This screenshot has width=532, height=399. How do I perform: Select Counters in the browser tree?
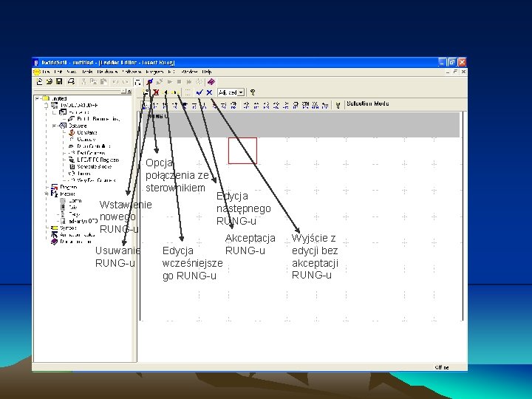point(86,140)
